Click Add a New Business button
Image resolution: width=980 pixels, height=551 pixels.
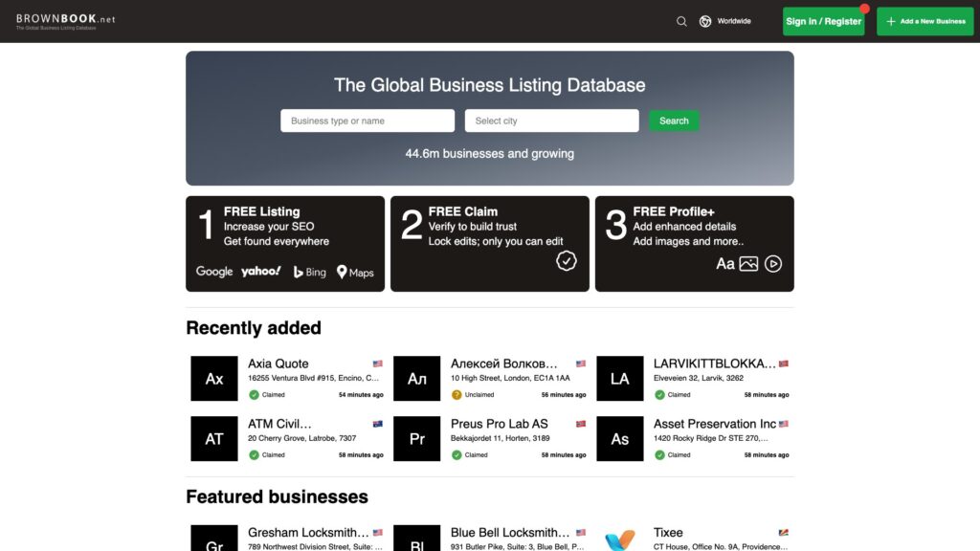[x=925, y=21]
